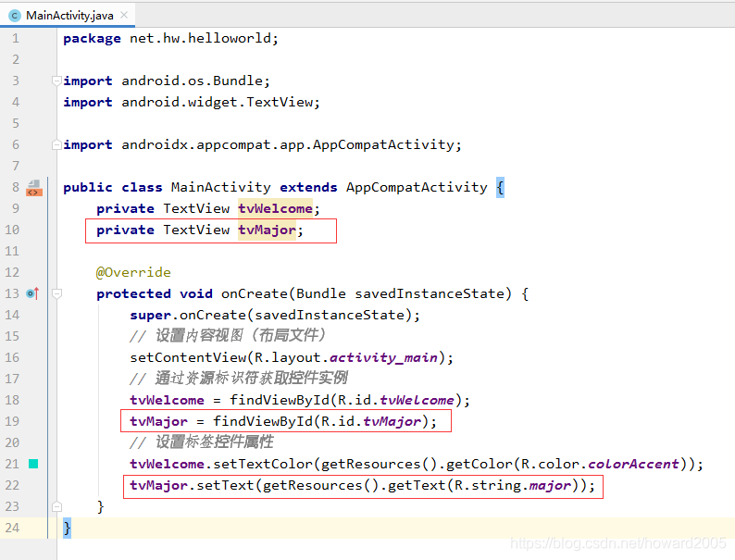735x560 pixels.
Task: Click the 'super' keyword on line 14
Action: click(x=151, y=315)
